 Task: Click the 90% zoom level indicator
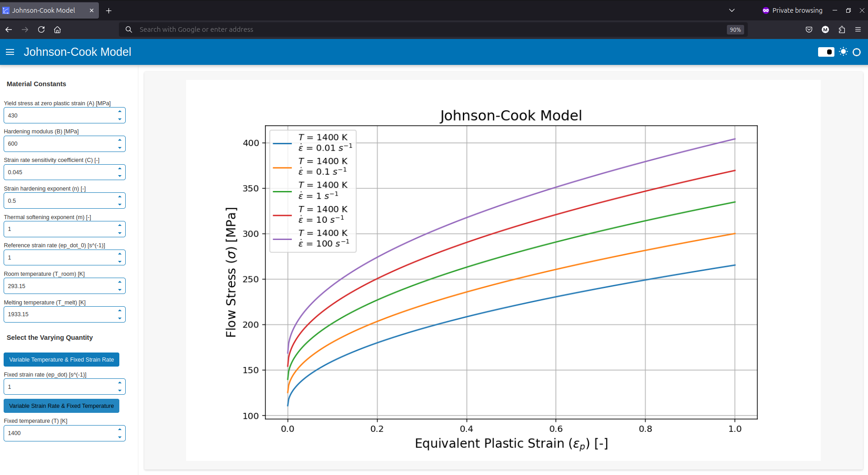(735, 29)
